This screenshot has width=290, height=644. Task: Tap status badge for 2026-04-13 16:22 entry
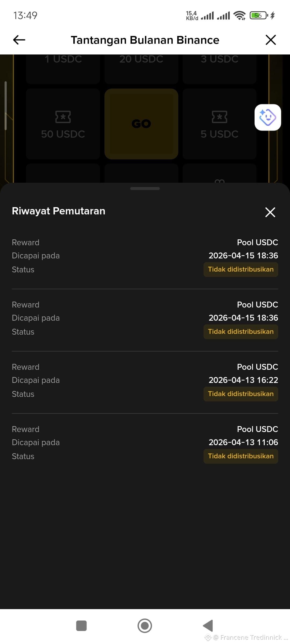tap(241, 394)
